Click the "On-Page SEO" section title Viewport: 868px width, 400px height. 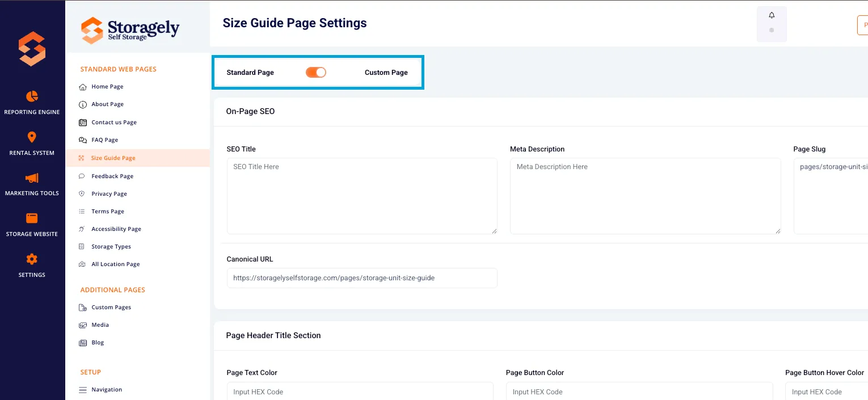coord(250,112)
